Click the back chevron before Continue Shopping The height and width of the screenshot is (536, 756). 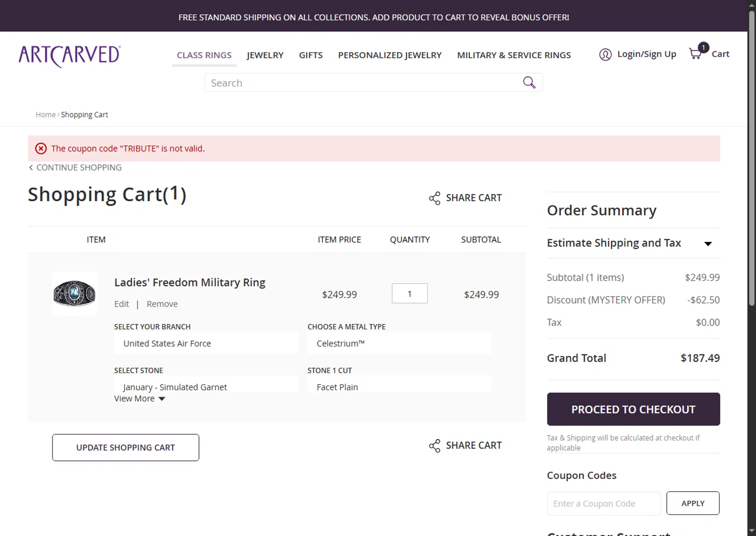tap(31, 167)
